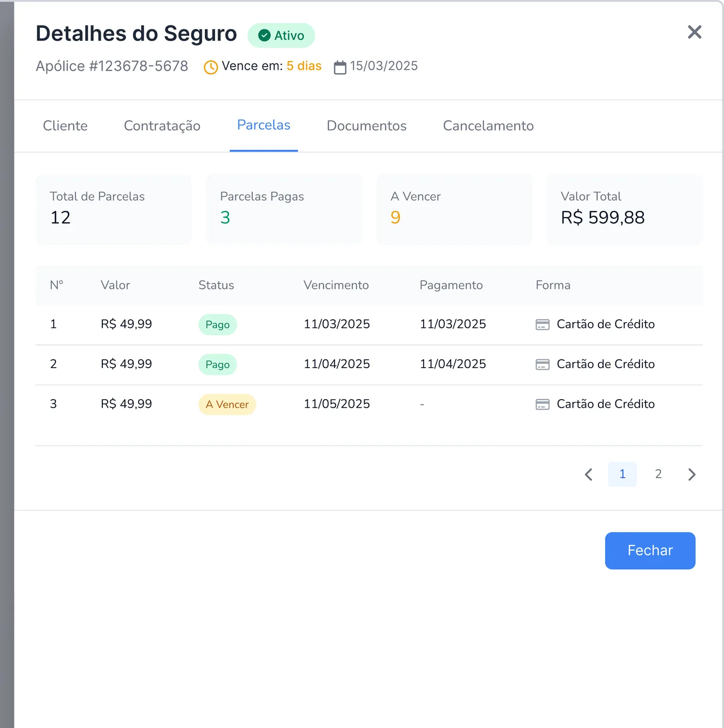724x728 pixels.
Task: Click the Apólice #123678-5678 text
Action: point(112,66)
